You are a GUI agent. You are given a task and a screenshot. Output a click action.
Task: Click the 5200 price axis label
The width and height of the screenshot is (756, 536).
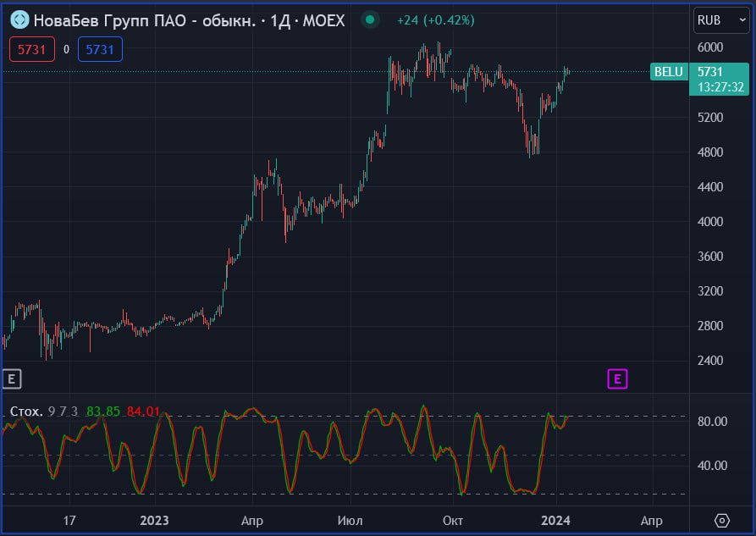710,117
